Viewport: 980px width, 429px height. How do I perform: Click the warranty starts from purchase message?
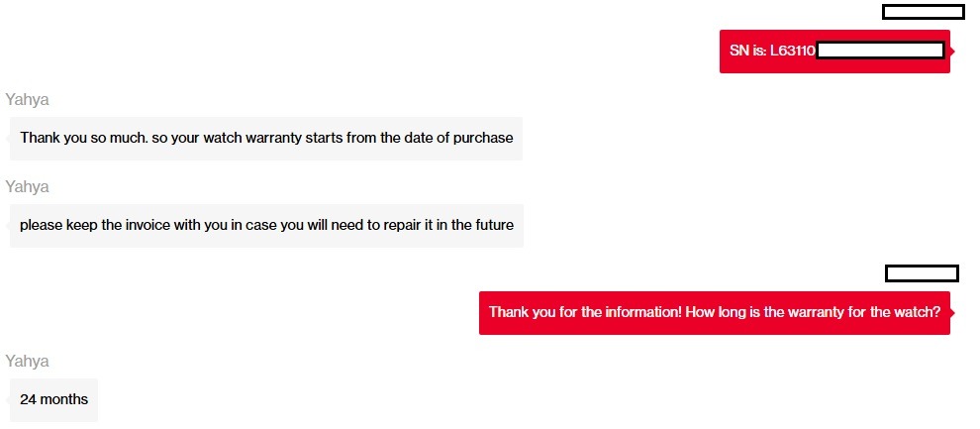[x=266, y=138]
